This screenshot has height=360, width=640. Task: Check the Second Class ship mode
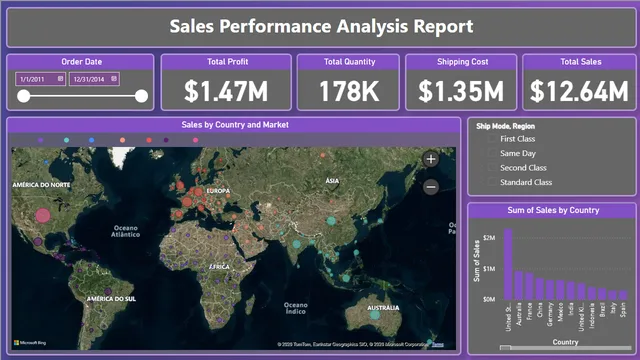493,168
